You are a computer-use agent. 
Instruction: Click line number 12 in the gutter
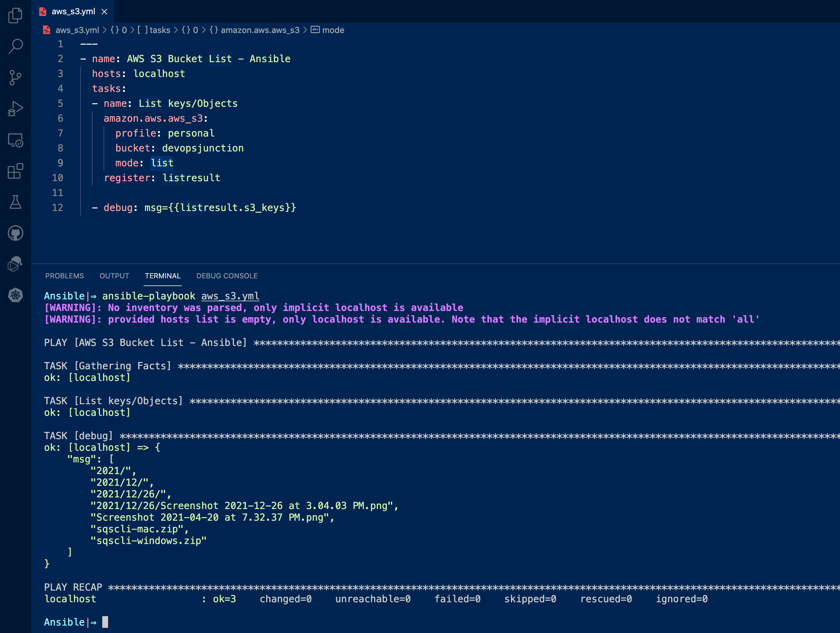[58, 208]
